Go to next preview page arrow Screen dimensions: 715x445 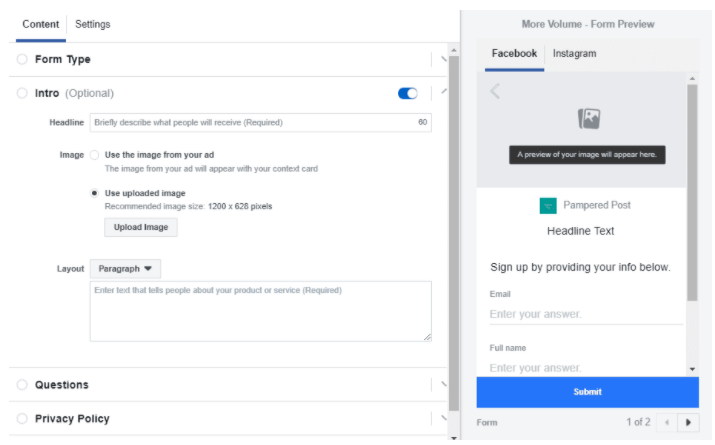click(688, 422)
